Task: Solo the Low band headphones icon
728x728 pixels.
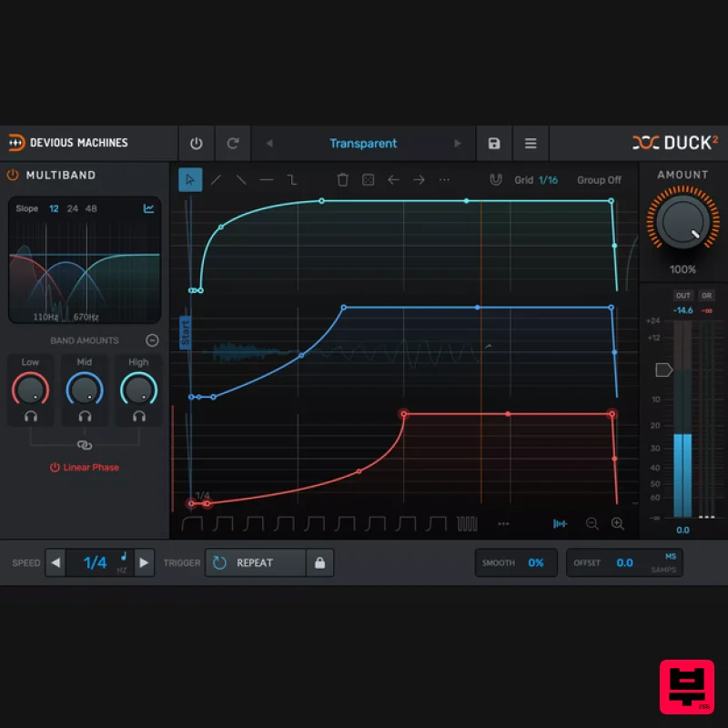Action: (31, 416)
